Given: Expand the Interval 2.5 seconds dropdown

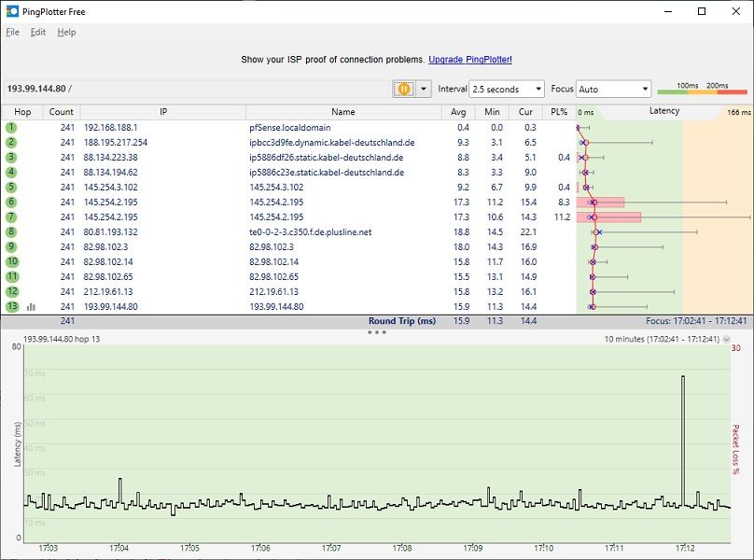Looking at the screenshot, I should point(506,90).
